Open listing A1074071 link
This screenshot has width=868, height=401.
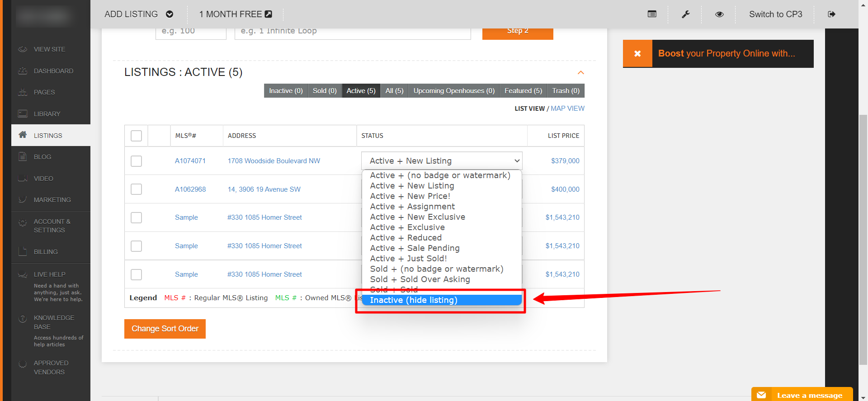(190, 161)
